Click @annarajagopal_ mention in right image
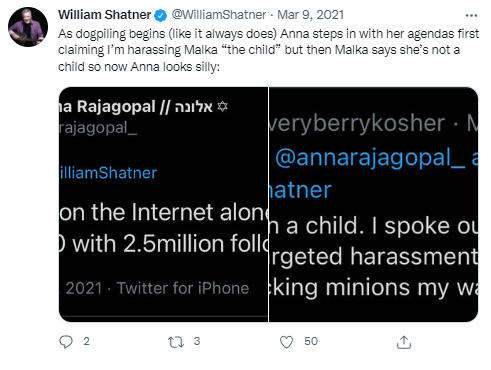The image size is (491, 370). click(370, 158)
